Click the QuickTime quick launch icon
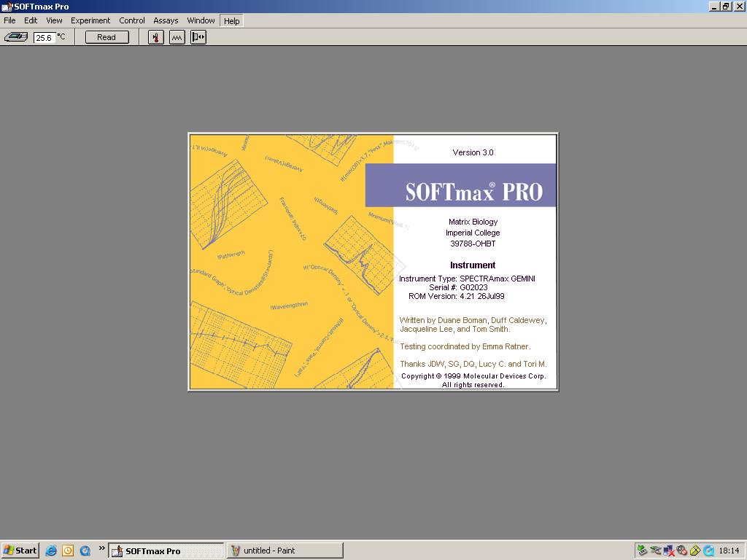747x560 pixels. click(85, 551)
